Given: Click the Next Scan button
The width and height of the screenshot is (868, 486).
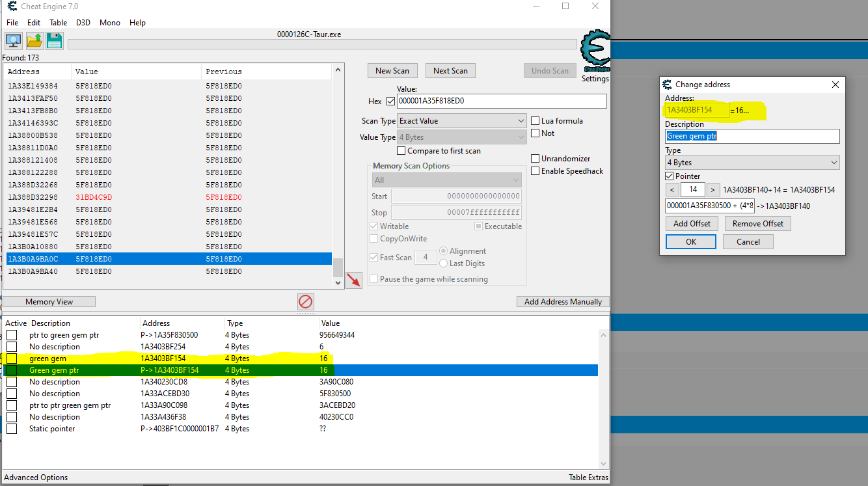Looking at the screenshot, I should [x=450, y=71].
